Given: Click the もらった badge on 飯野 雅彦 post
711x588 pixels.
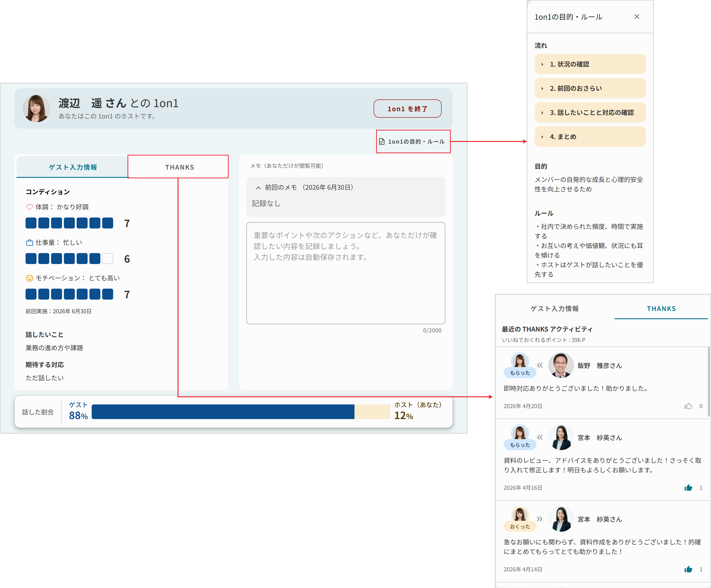Looking at the screenshot, I should coord(520,373).
